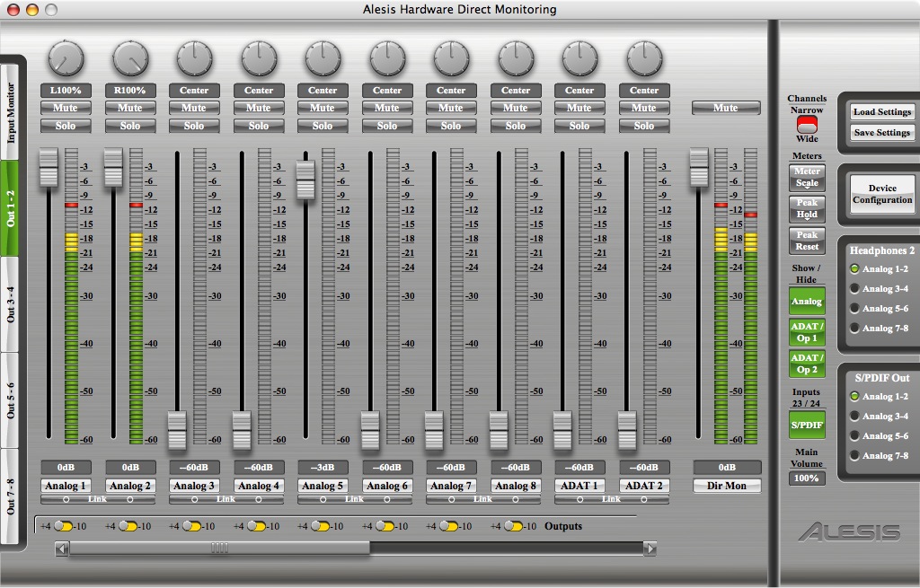Screen dimensions: 920x588
Task: Click the Analog 1 fader handle
Action: (x=49, y=167)
